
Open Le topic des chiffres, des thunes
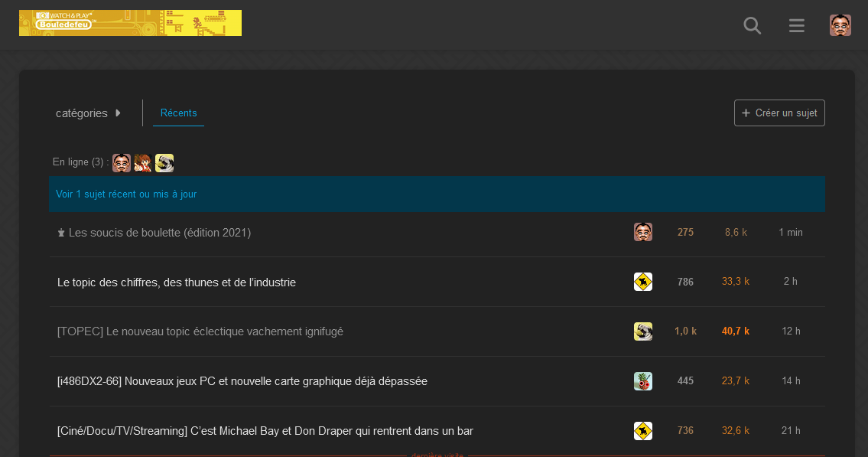[177, 282]
